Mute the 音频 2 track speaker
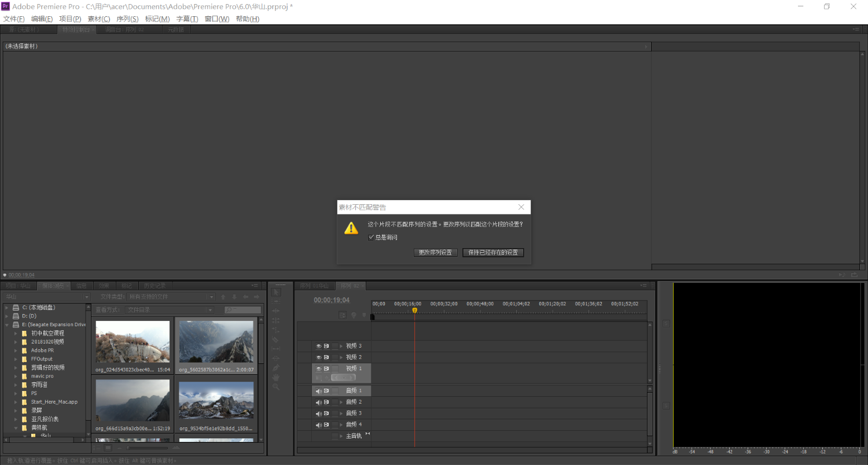868x465 pixels. 318,402
